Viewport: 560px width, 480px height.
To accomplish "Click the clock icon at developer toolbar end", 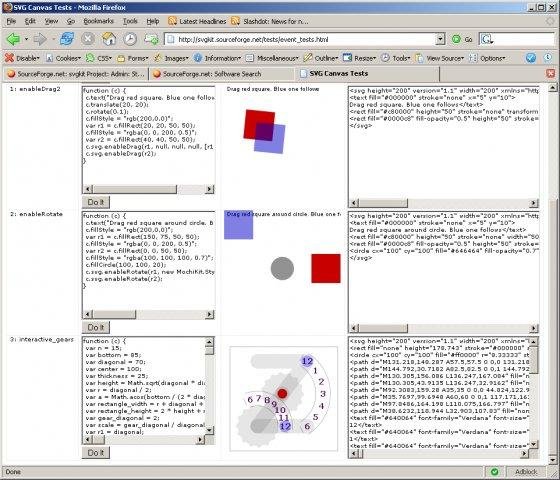I will (x=548, y=57).
